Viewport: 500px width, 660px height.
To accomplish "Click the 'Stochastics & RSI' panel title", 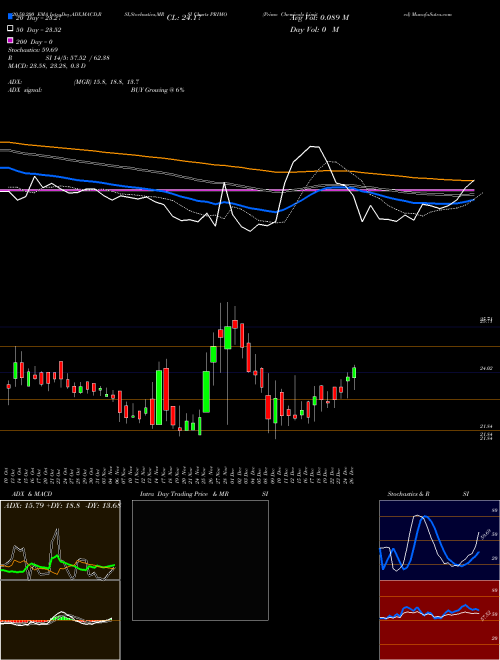I will coord(428,494).
